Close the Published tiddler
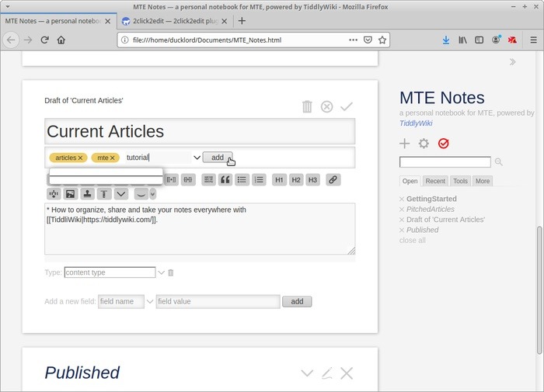544x392 pixels. click(x=347, y=373)
